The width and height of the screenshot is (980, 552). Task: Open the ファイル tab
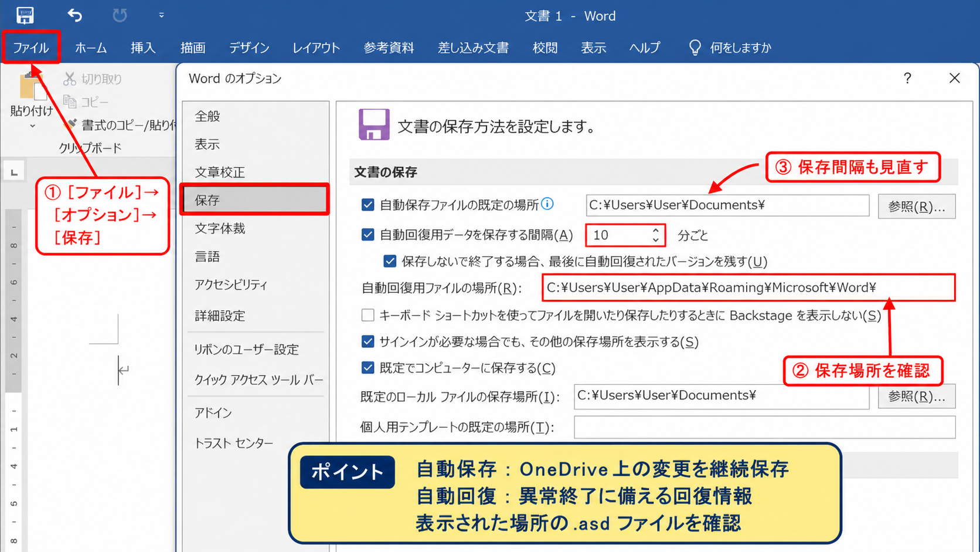31,48
